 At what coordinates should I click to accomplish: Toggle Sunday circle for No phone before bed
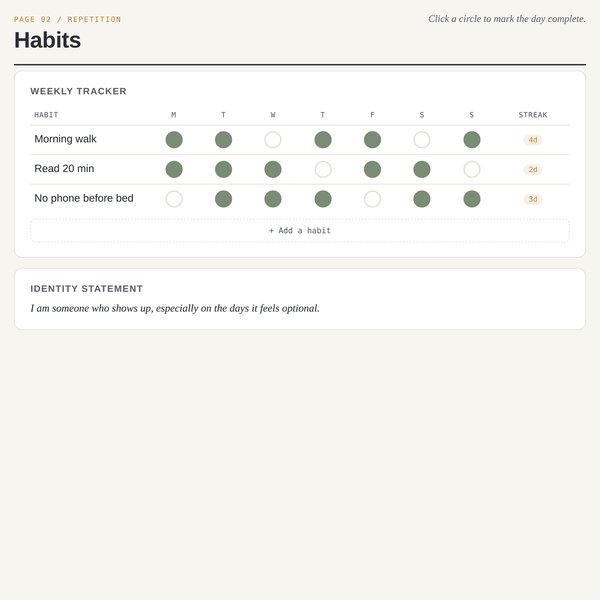click(471, 199)
